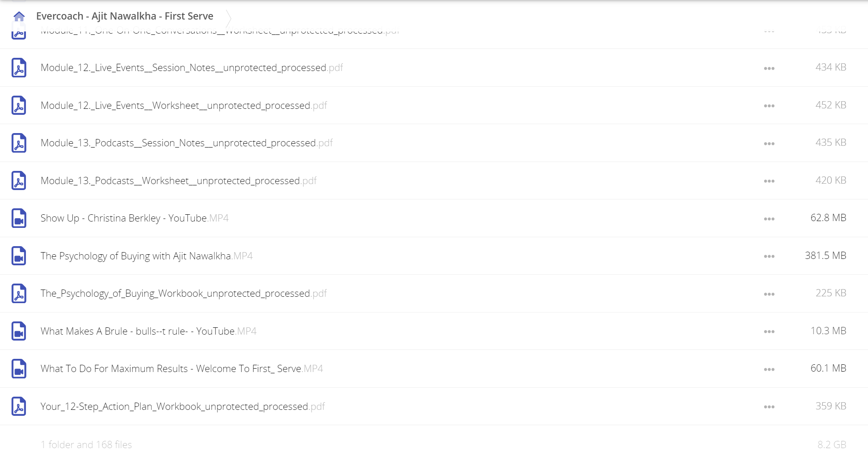
Task: Select Module_13 Podcasts Session Notes PDF row
Action: point(434,143)
